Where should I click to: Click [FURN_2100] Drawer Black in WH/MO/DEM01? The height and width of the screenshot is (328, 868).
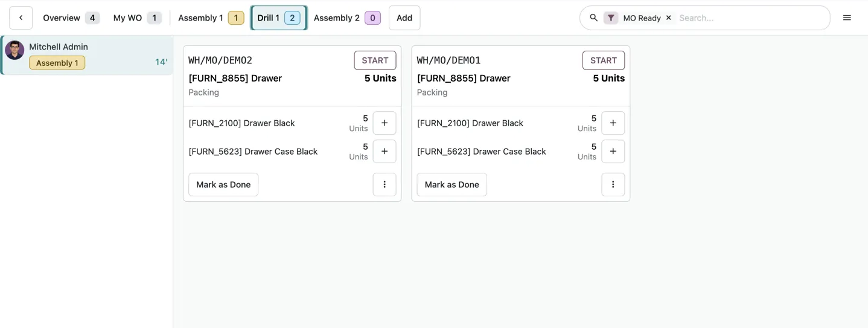tap(470, 123)
